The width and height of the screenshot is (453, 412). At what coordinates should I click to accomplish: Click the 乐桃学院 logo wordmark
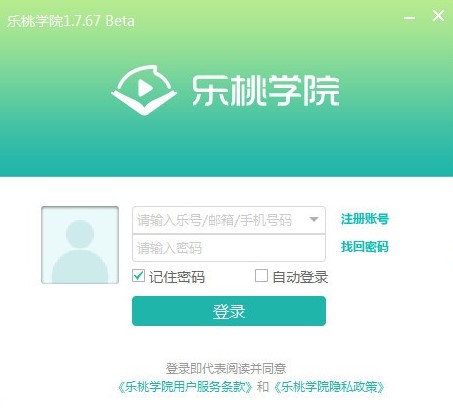tap(265, 90)
